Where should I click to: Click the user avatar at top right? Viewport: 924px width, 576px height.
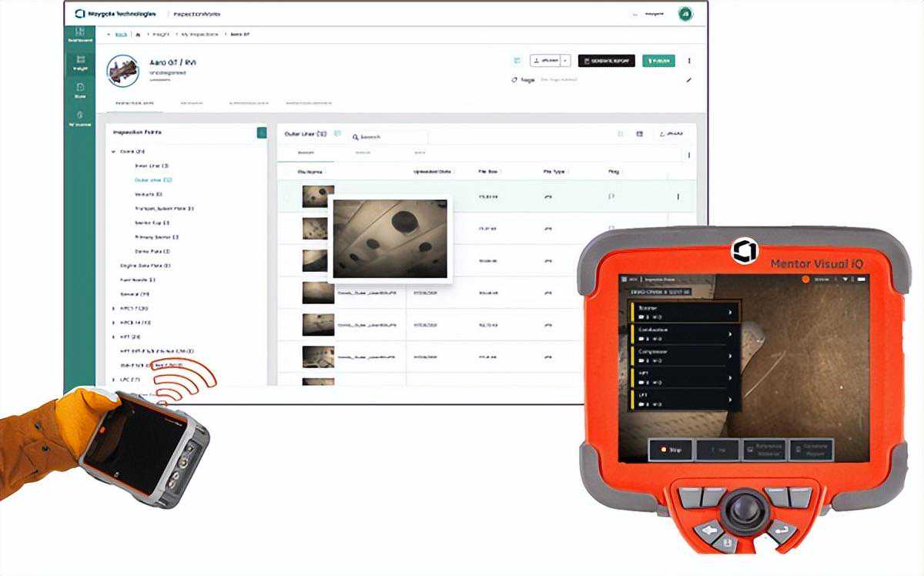pos(684,14)
